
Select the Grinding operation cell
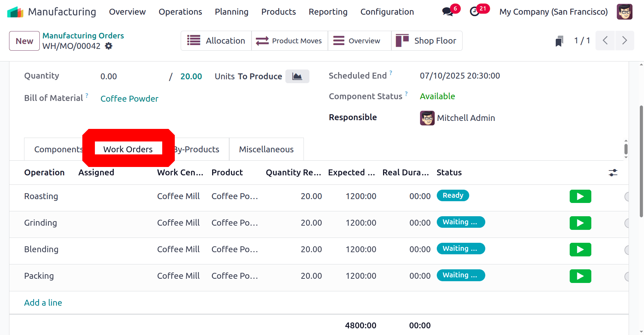tap(40, 223)
